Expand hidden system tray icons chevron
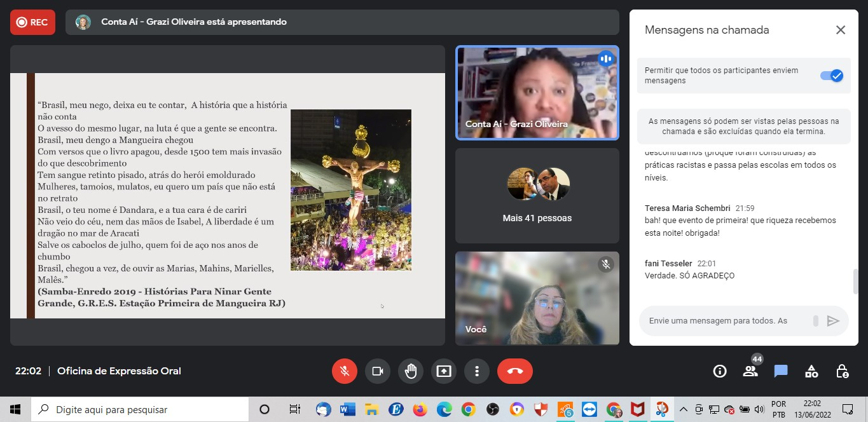868x422 pixels. pos(684,409)
